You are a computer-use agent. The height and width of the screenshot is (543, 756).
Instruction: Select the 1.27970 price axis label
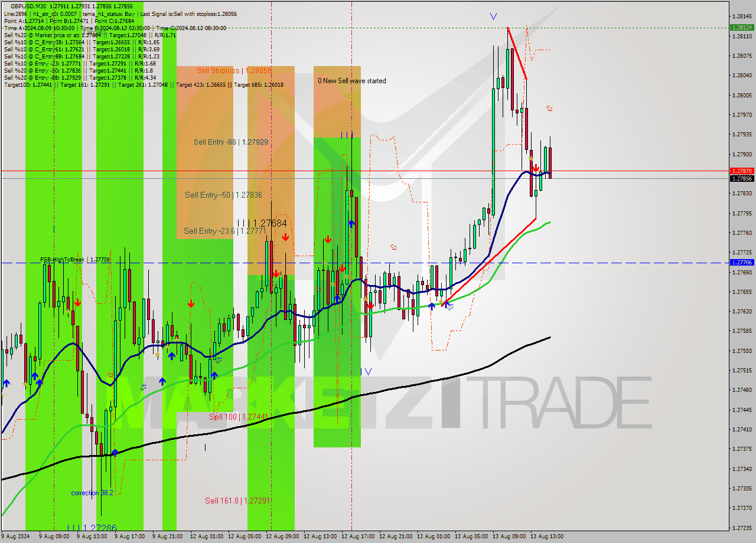[x=741, y=115]
